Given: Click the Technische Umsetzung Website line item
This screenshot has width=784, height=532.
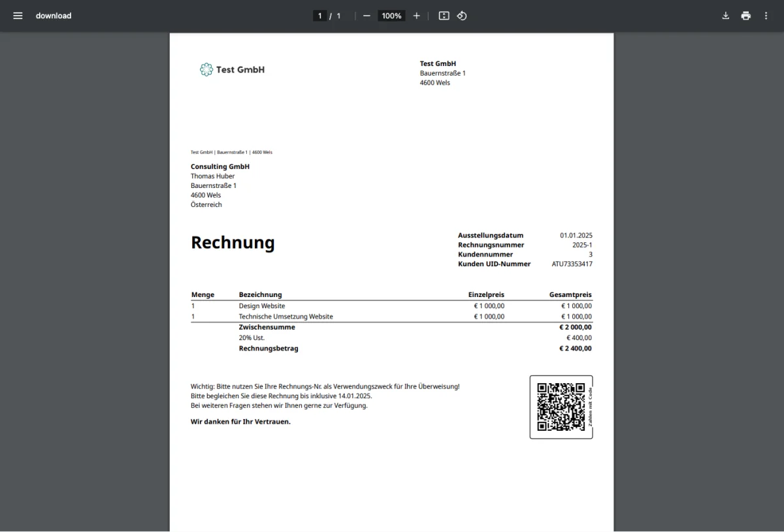Looking at the screenshot, I should pos(286,317).
